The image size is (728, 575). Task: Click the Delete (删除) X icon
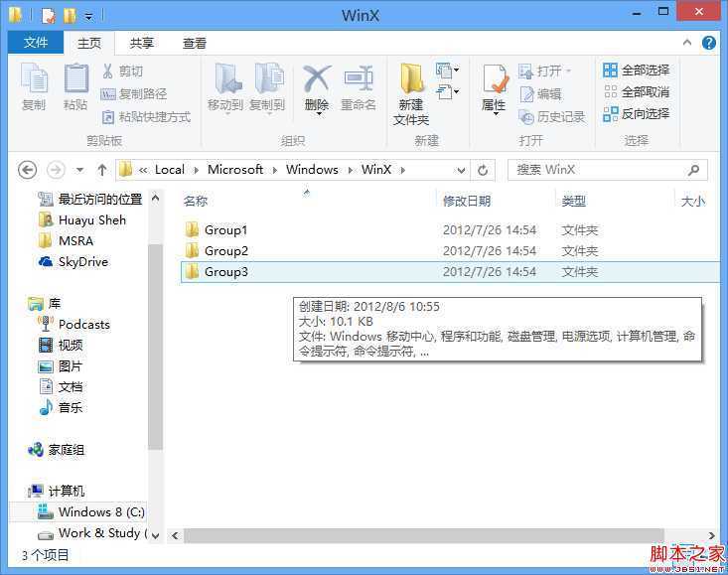tap(317, 78)
